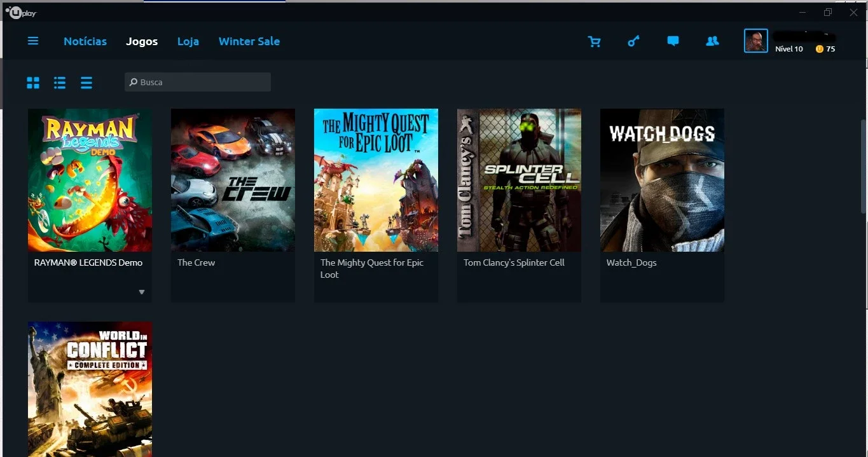Open the Watch_Dogs game cover

coord(662,180)
